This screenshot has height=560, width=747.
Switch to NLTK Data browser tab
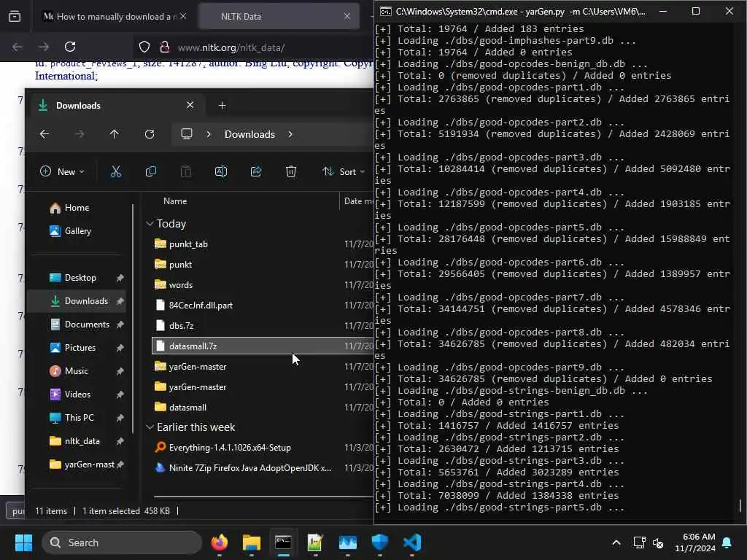tap(279, 16)
